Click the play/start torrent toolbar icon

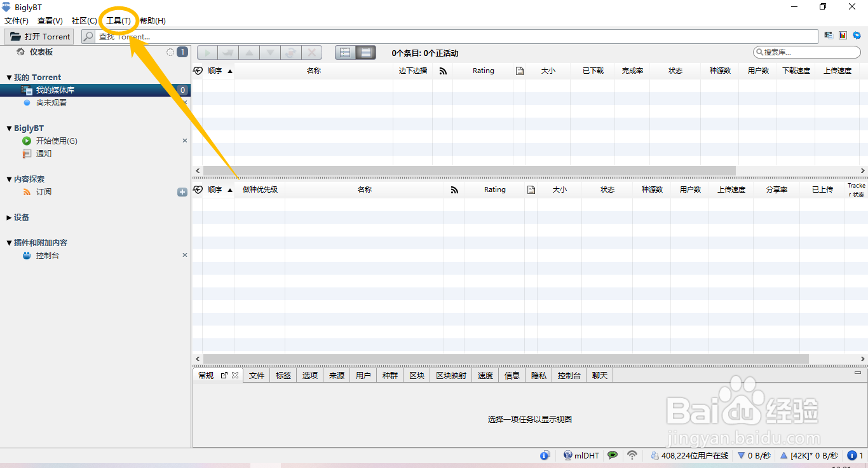click(x=207, y=53)
